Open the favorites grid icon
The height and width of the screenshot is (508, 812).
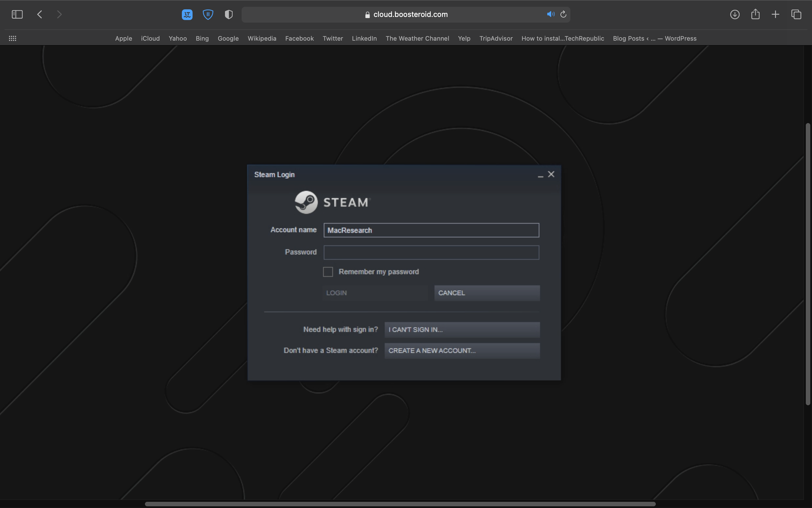(x=12, y=38)
